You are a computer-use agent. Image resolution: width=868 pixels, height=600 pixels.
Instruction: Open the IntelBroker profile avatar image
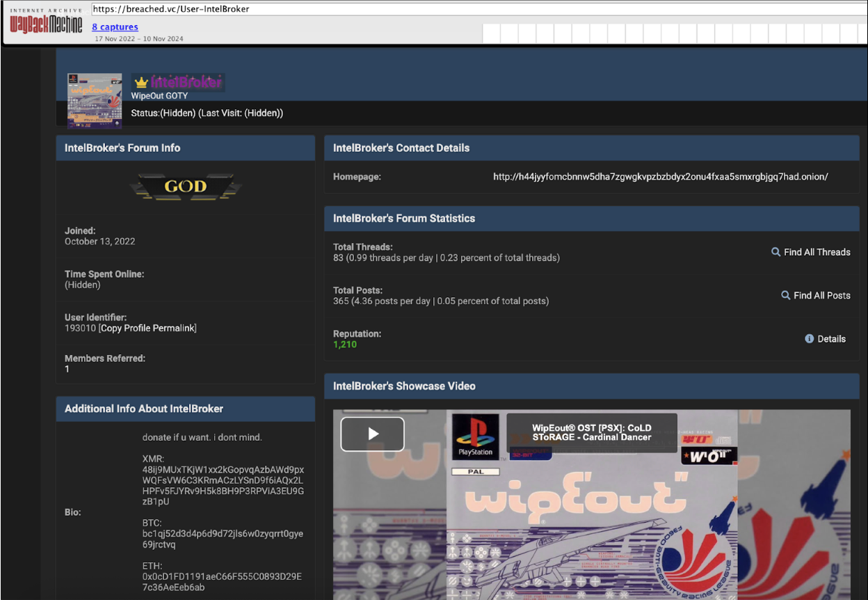click(95, 101)
